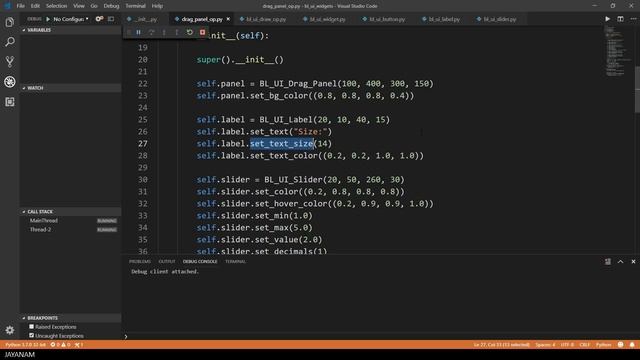Switch to the Problems panel tab
640x360 pixels.
pos(140,262)
